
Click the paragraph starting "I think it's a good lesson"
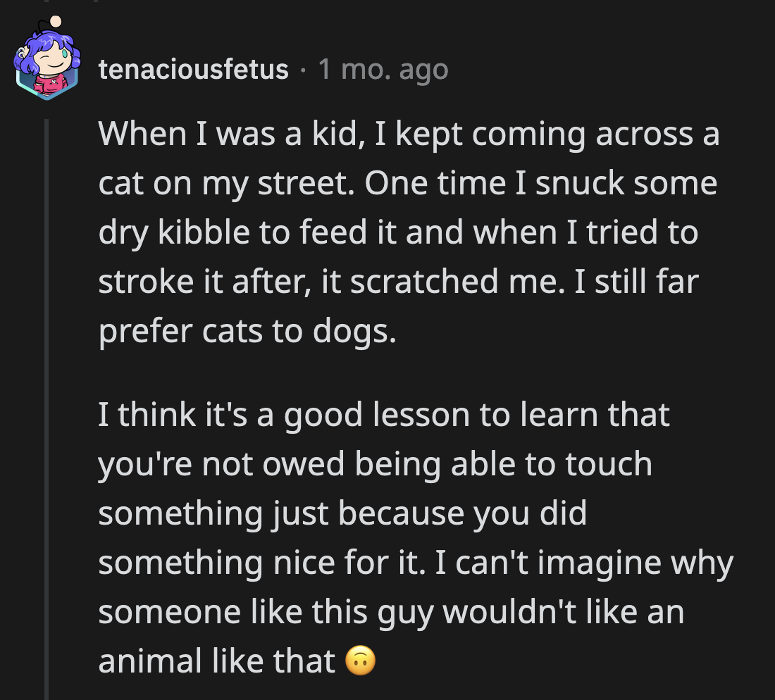click(416, 538)
